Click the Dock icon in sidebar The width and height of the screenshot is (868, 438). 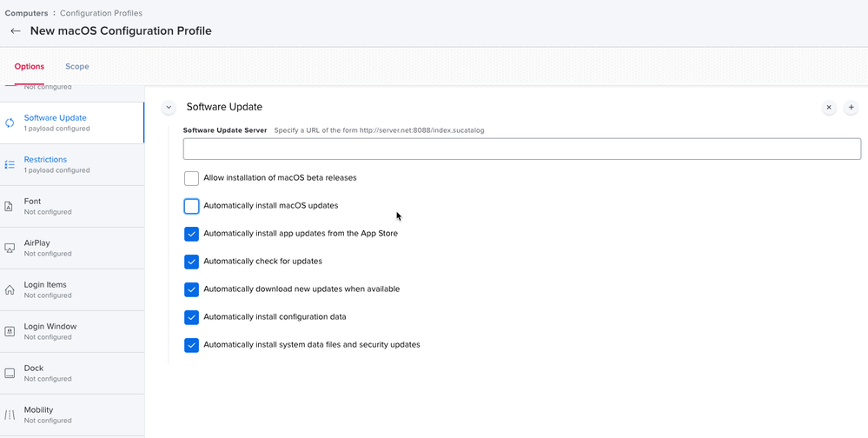pyautogui.click(x=10, y=373)
